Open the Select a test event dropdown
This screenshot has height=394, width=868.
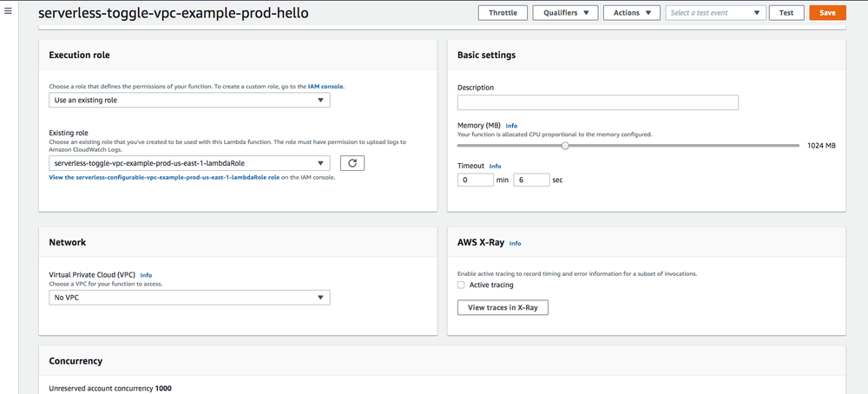click(715, 13)
